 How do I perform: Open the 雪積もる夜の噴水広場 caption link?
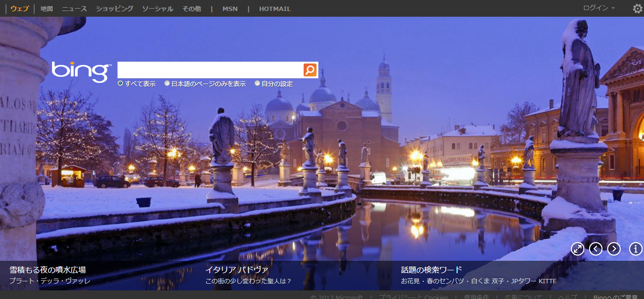coord(48,270)
